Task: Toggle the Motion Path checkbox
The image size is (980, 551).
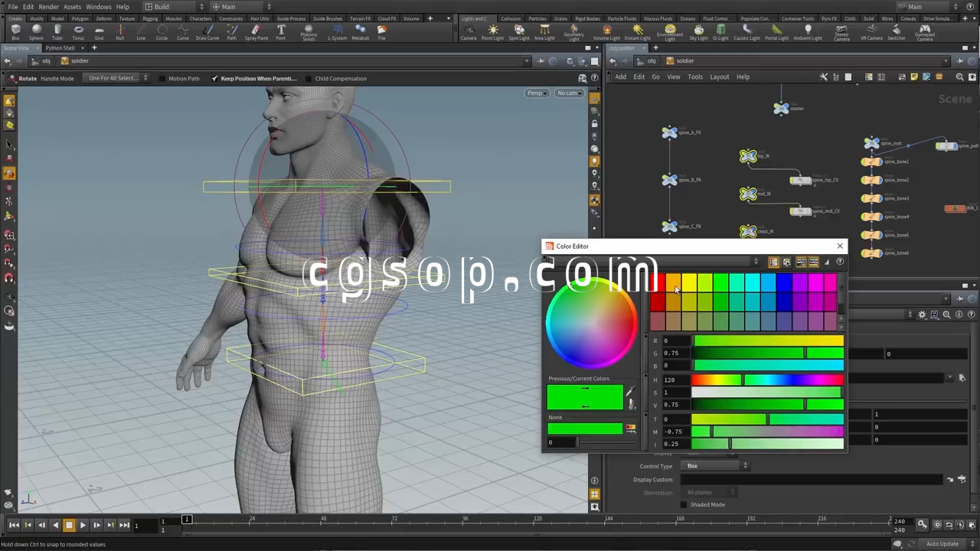Action: pos(164,78)
